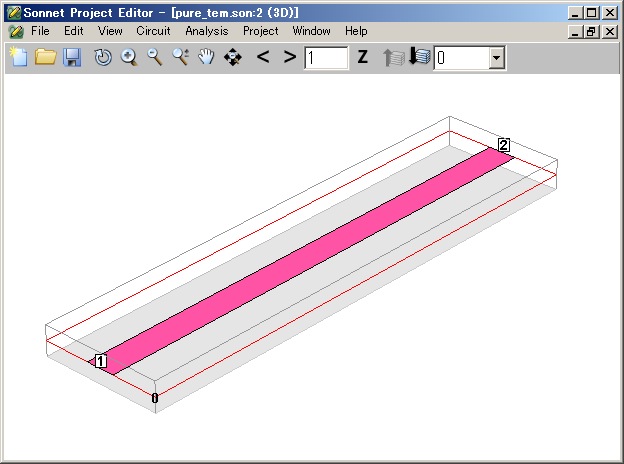Select the zoom in magnifier tool
Viewport: 624px width, 464px height.
point(129,57)
